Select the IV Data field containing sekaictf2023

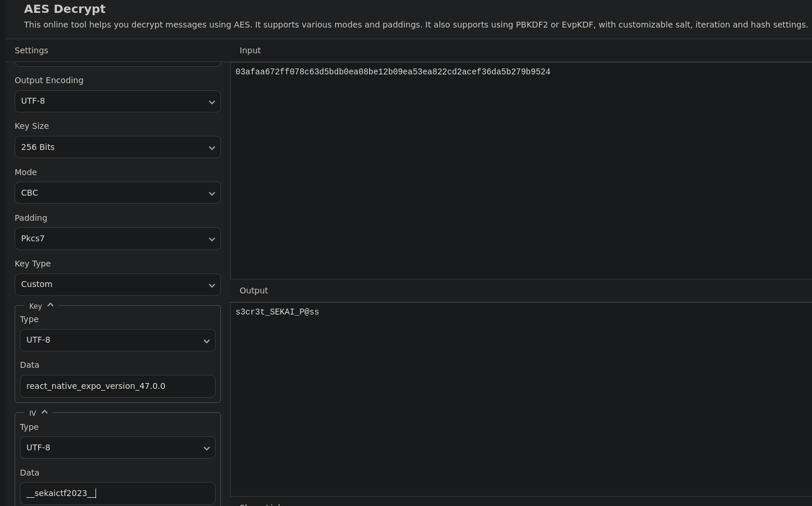(117, 493)
